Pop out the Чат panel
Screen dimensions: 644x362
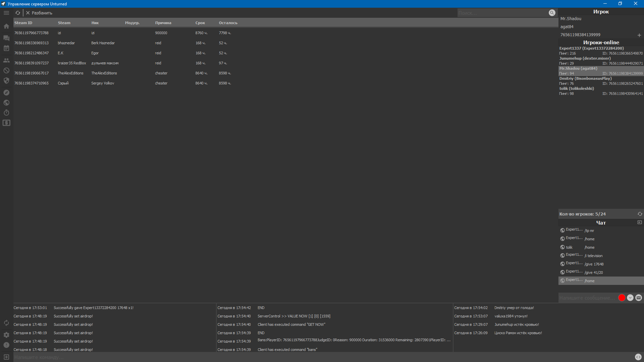639,222
